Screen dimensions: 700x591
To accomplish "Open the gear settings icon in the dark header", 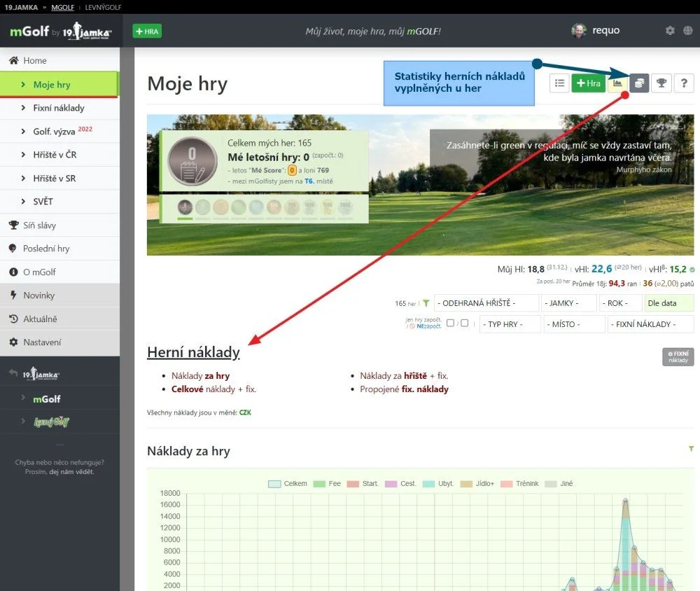I will [670, 30].
